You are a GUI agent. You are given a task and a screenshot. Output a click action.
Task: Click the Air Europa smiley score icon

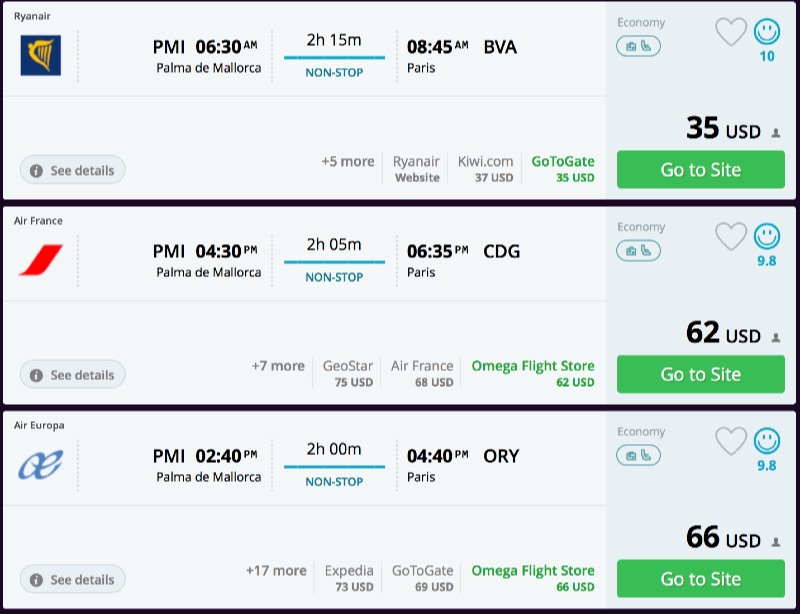[x=767, y=441]
